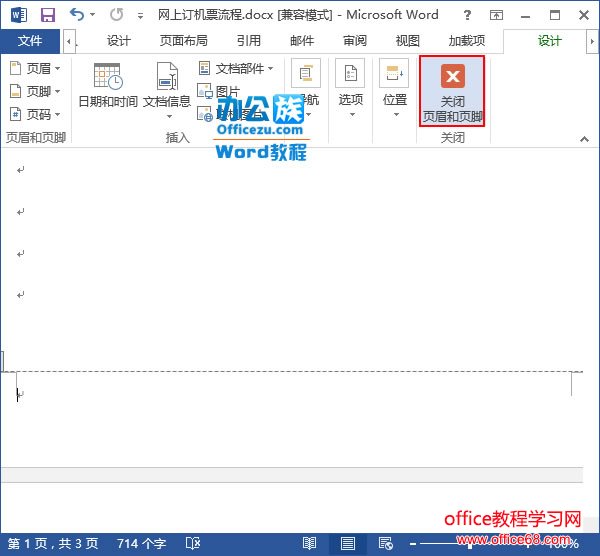The height and width of the screenshot is (556, 600).
Task: Open the undo history dropdown arrow
Action: pos(93,15)
